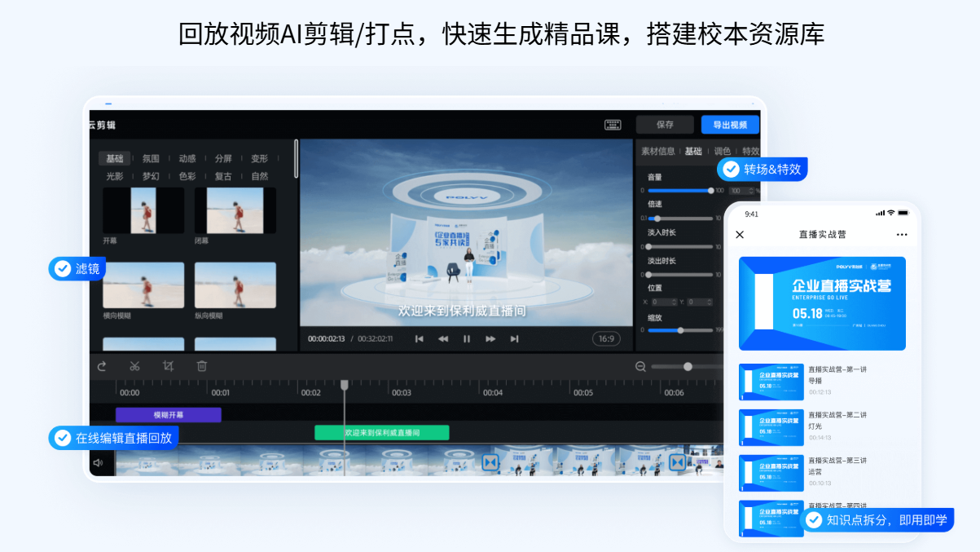Click the redo arrow icon in timeline toolbar

coord(102,366)
